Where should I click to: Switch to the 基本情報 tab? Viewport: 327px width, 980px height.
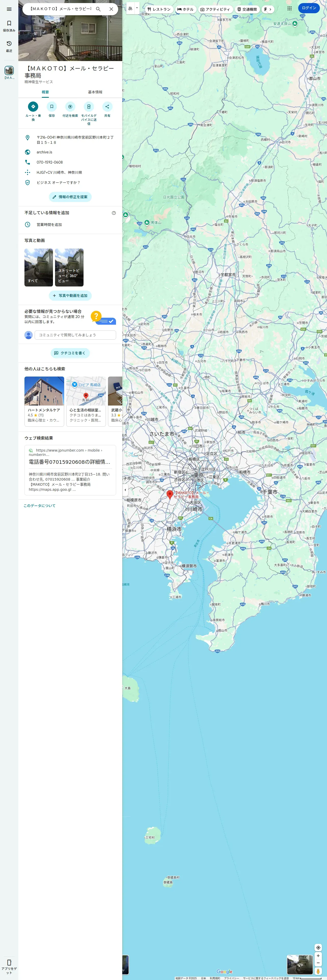[x=95, y=92]
